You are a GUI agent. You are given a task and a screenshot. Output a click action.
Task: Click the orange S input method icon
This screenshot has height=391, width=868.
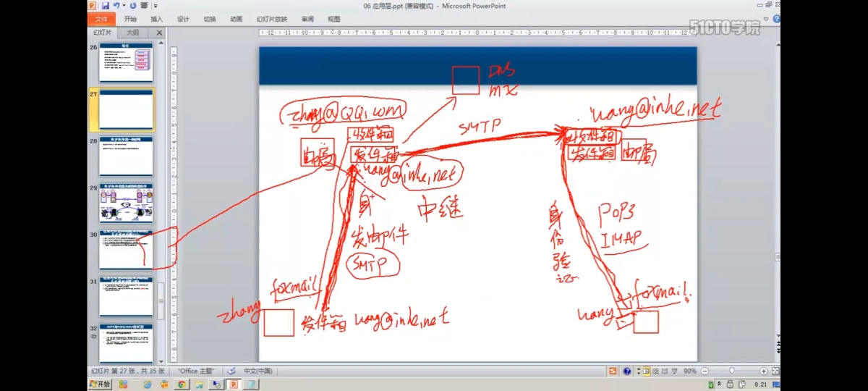point(613,371)
